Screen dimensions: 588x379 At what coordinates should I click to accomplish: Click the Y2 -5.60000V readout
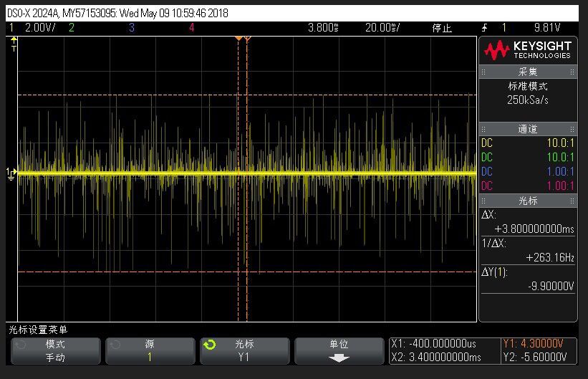pos(535,357)
